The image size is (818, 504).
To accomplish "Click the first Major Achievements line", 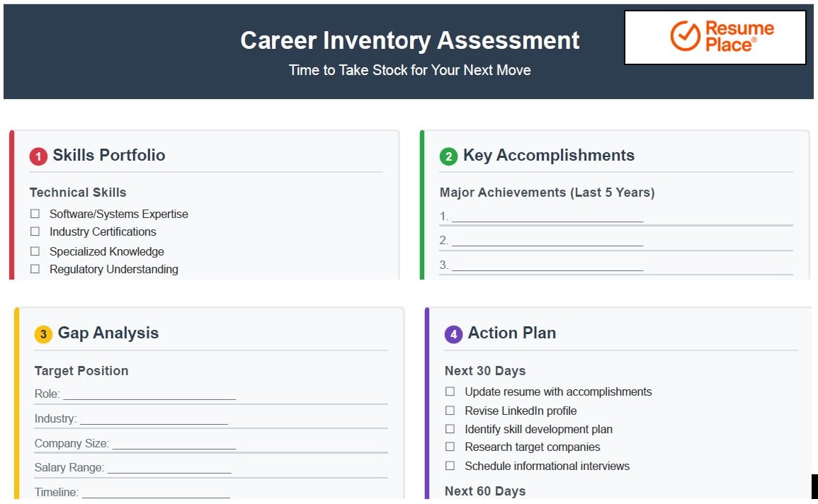I will tap(547, 217).
